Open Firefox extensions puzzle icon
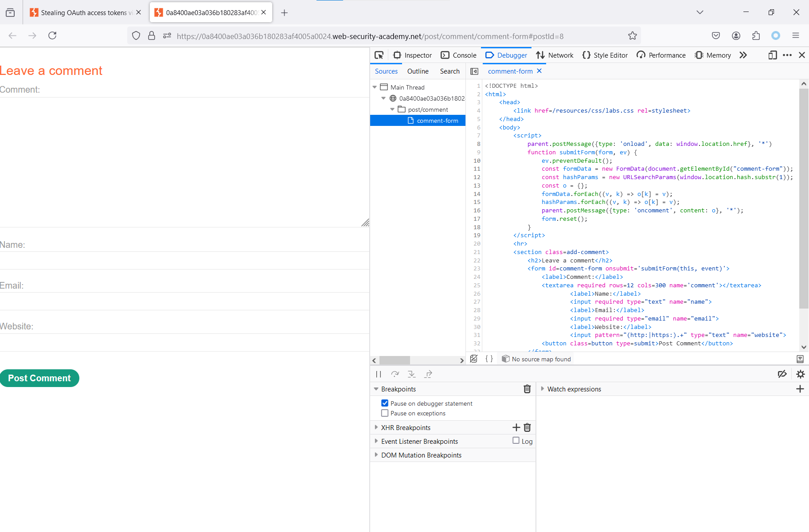This screenshot has height=532, width=809. click(x=756, y=35)
